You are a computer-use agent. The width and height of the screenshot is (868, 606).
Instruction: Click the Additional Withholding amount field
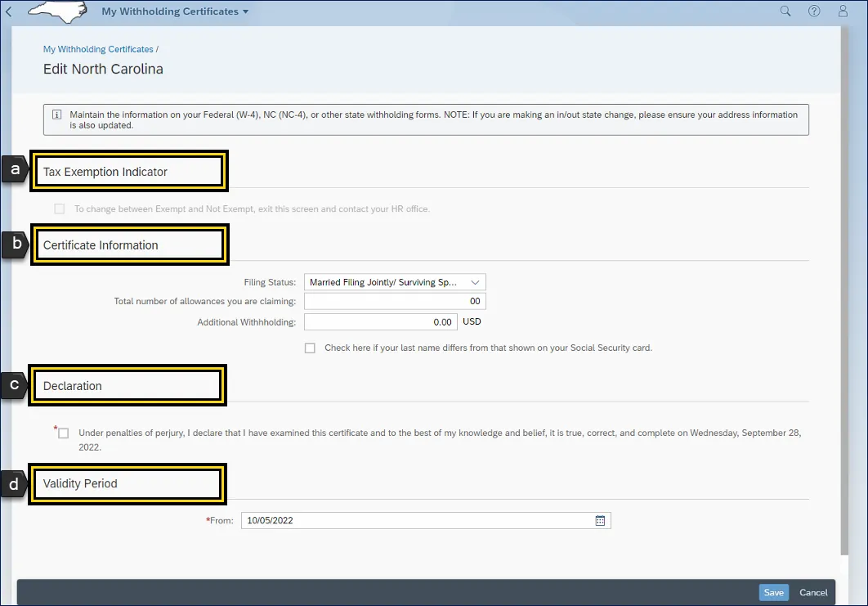[381, 322]
